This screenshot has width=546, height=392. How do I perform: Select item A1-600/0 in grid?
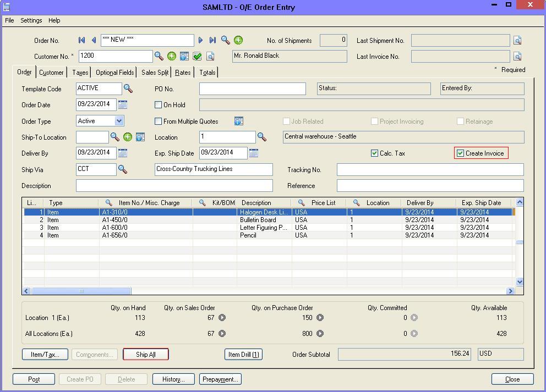tap(270, 228)
